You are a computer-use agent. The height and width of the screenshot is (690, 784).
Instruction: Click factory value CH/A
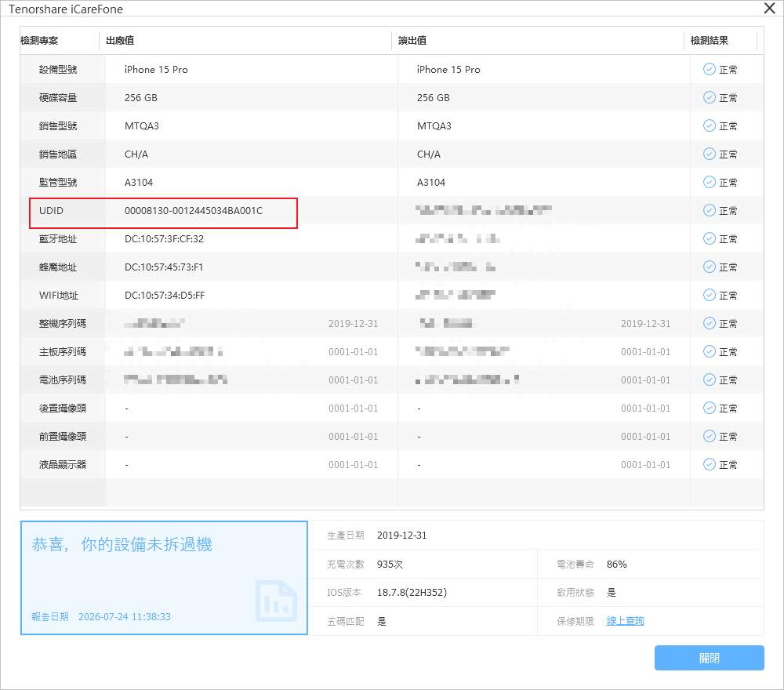136,154
